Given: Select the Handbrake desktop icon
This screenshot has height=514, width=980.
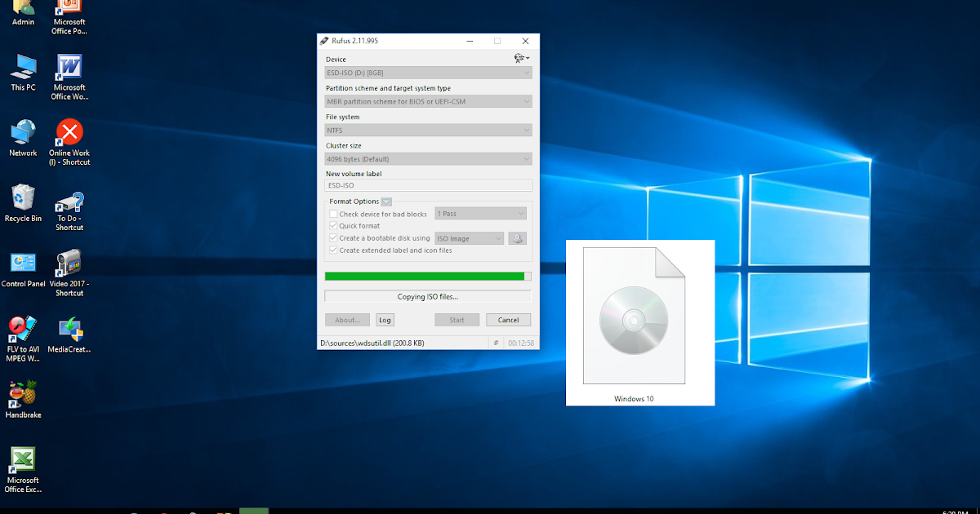Looking at the screenshot, I should click(23, 400).
